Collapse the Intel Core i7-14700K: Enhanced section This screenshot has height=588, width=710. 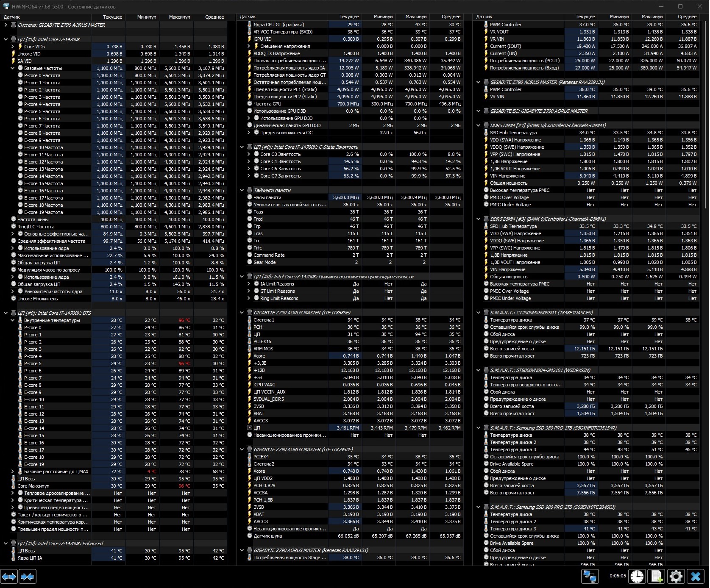[x=6, y=544]
